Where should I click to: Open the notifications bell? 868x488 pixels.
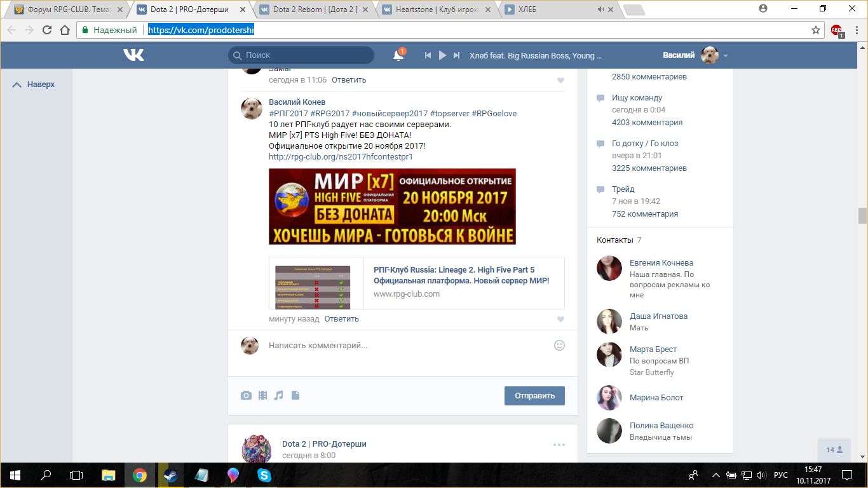point(398,55)
